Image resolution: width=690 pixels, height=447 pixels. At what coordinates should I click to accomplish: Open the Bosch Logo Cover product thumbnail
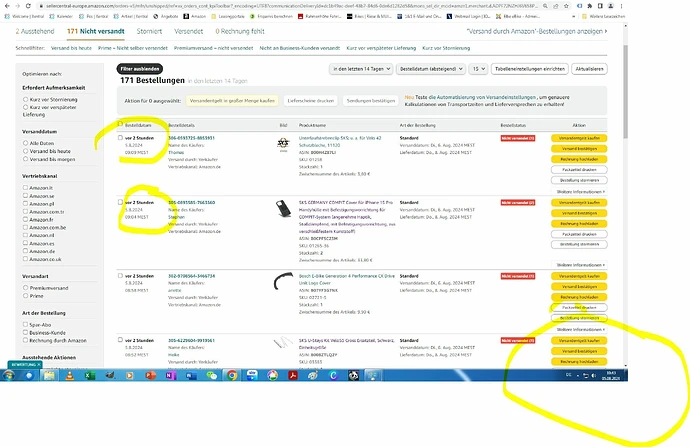pos(283,281)
